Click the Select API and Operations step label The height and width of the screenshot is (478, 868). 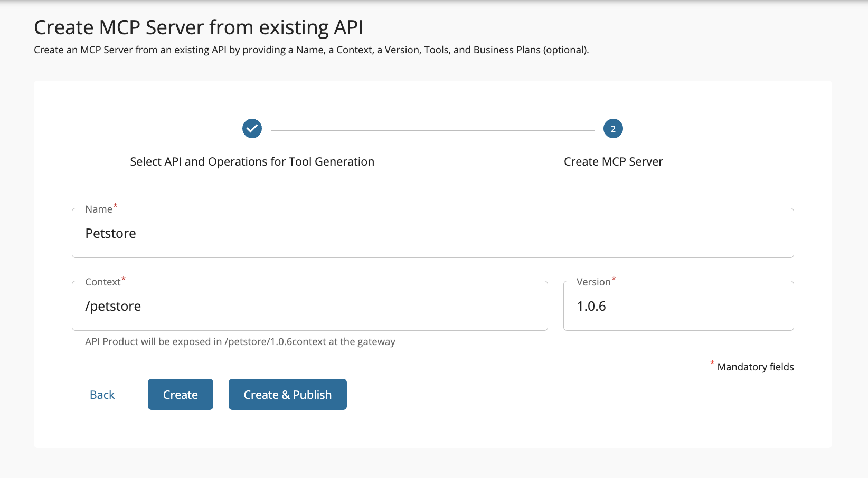pyautogui.click(x=252, y=161)
